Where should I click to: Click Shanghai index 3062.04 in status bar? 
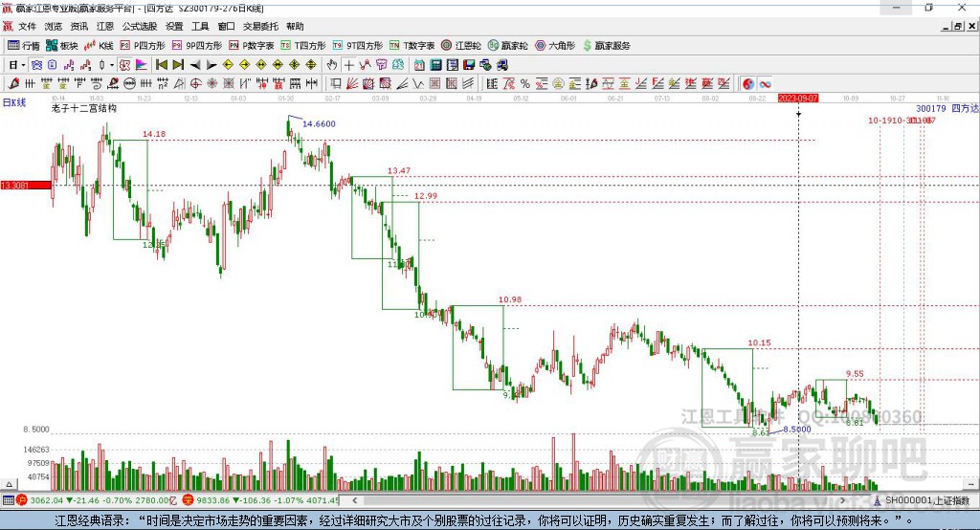[47, 500]
